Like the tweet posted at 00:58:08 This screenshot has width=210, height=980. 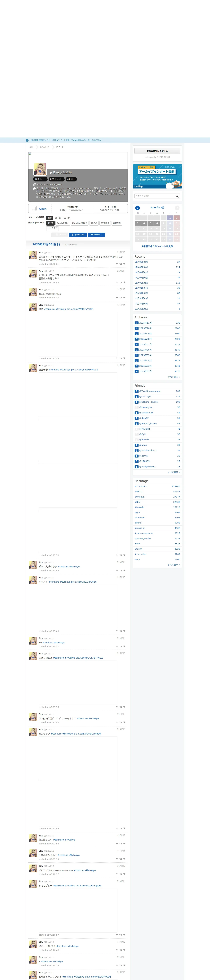[124, 282]
